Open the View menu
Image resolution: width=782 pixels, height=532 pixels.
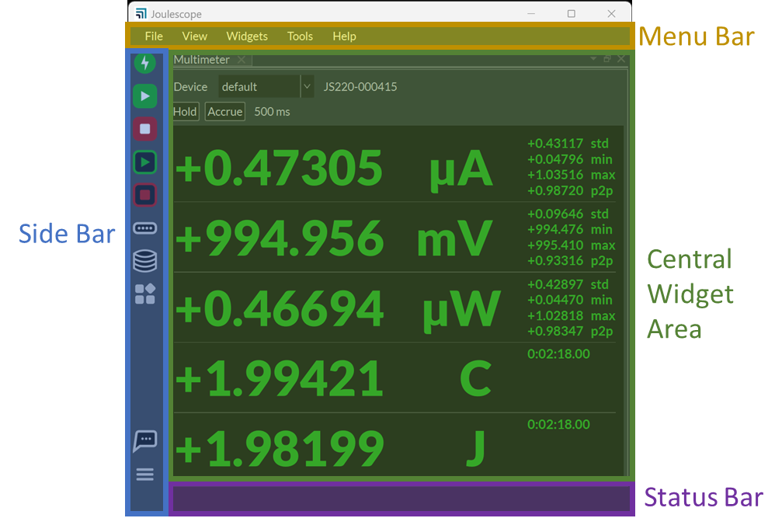(194, 37)
